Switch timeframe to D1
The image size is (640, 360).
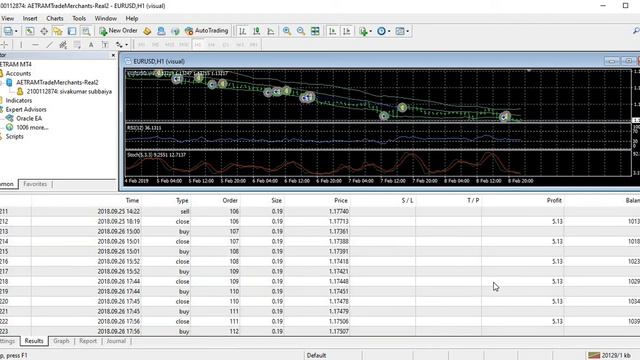[x=226, y=44]
